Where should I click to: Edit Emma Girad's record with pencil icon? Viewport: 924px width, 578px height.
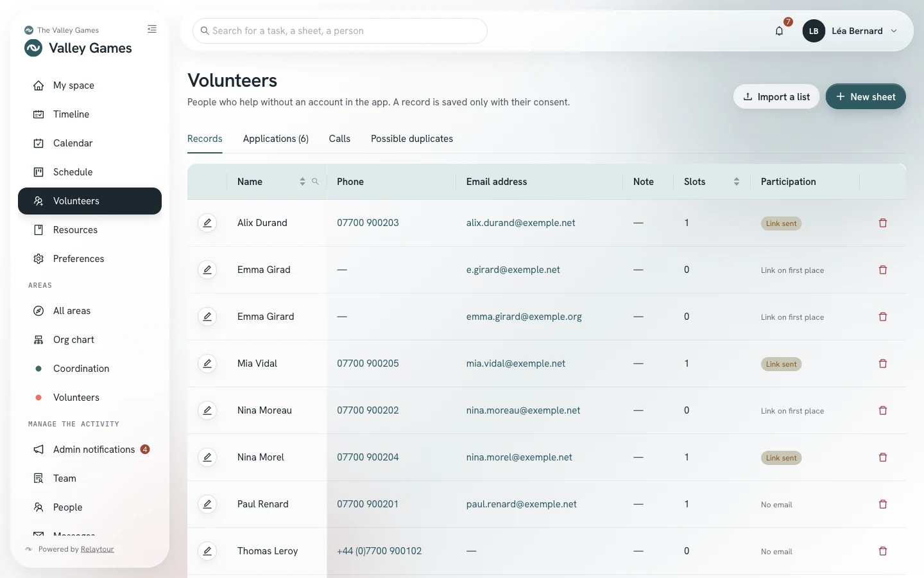pyautogui.click(x=207, y=270)
